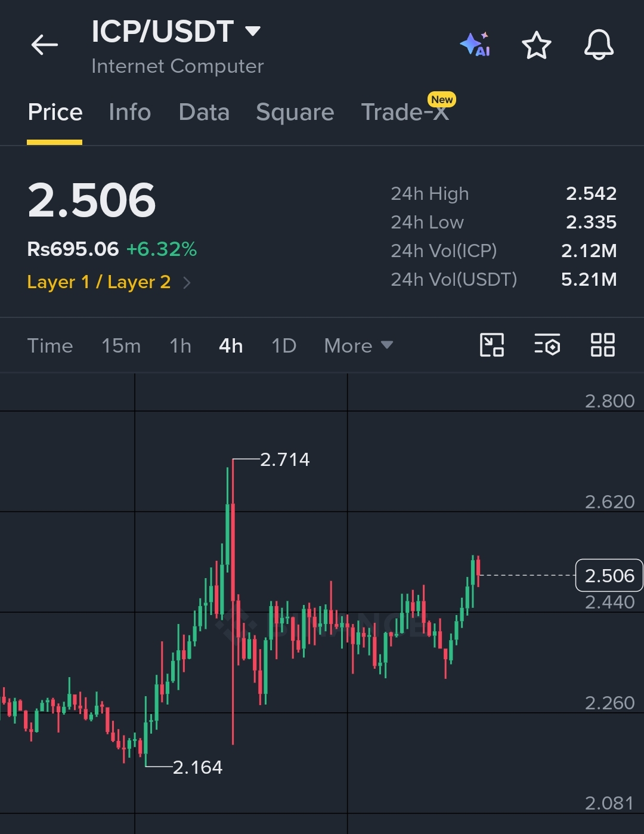This screenshot has height=834, width=644.
Task: Open the AI assistant sparkle icon
Action: [x=475, y=45]
